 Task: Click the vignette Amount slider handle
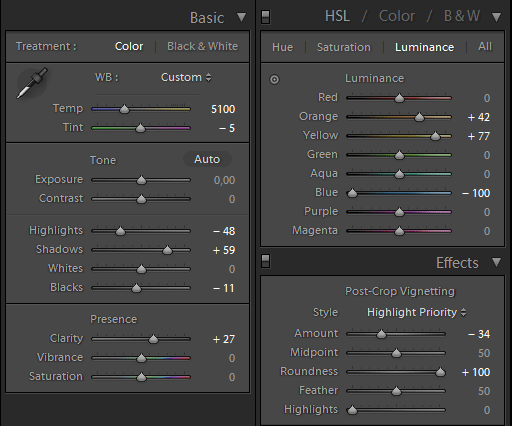381,334
